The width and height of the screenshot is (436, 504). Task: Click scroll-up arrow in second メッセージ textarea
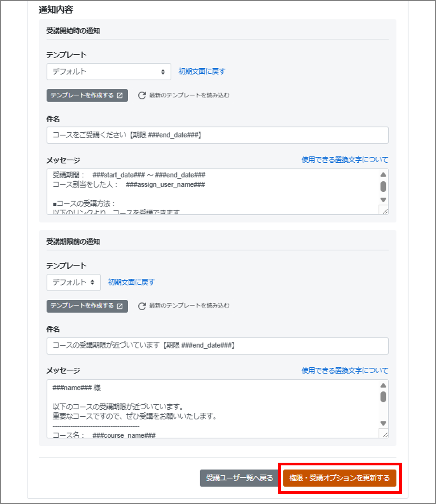[x=383, y=385]
